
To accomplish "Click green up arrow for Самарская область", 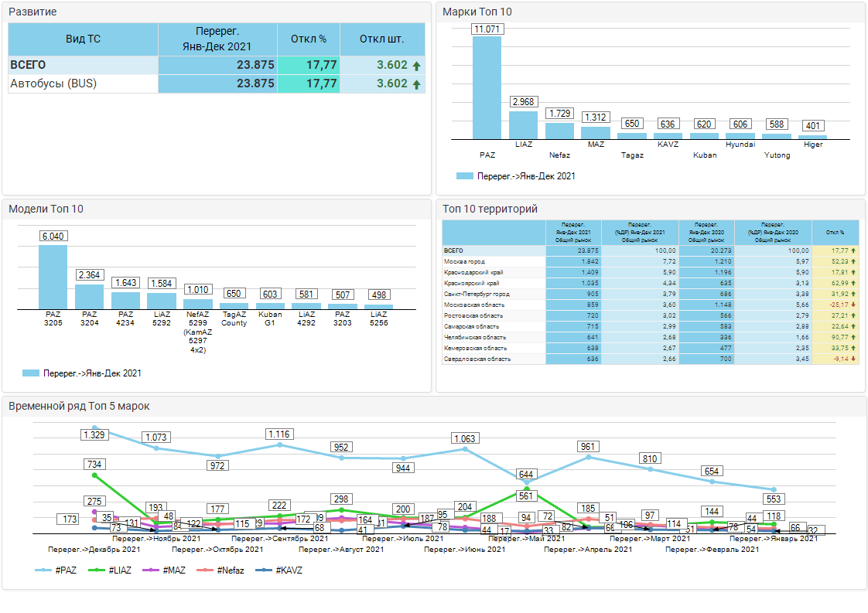I will 853,326.
